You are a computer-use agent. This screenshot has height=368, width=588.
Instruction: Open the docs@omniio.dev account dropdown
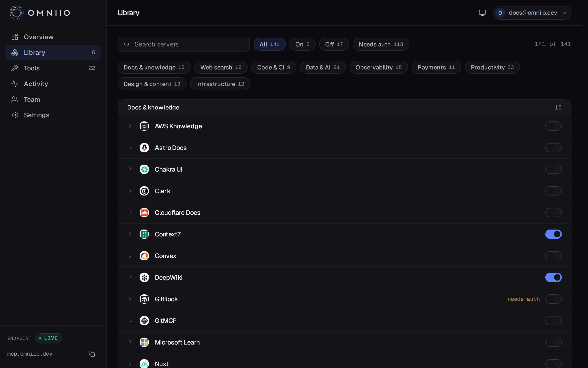[532, 13]
